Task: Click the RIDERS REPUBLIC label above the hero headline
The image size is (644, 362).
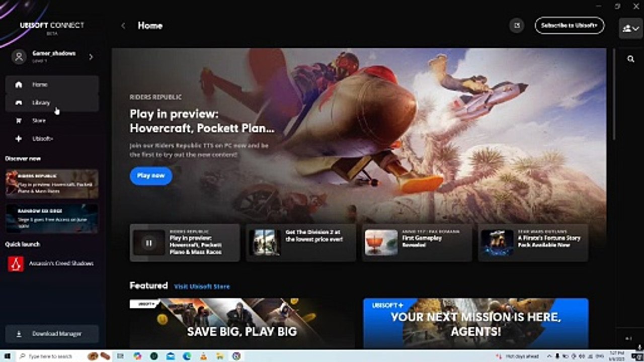Action: click(155, 97)
